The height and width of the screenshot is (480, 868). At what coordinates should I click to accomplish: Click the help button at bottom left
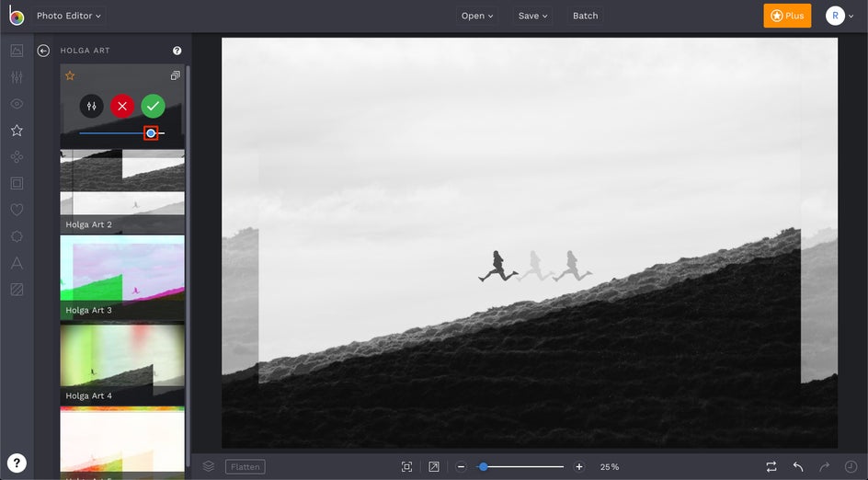pos(17,463)
